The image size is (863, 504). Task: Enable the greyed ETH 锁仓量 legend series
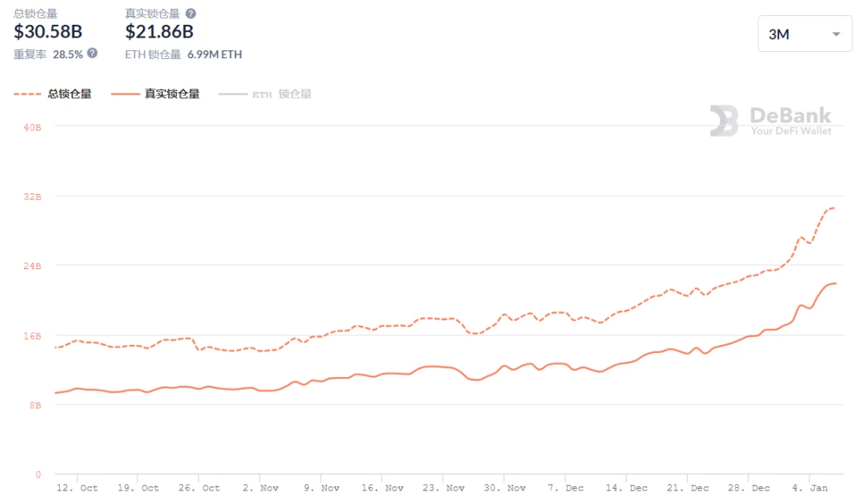(264, 94)
